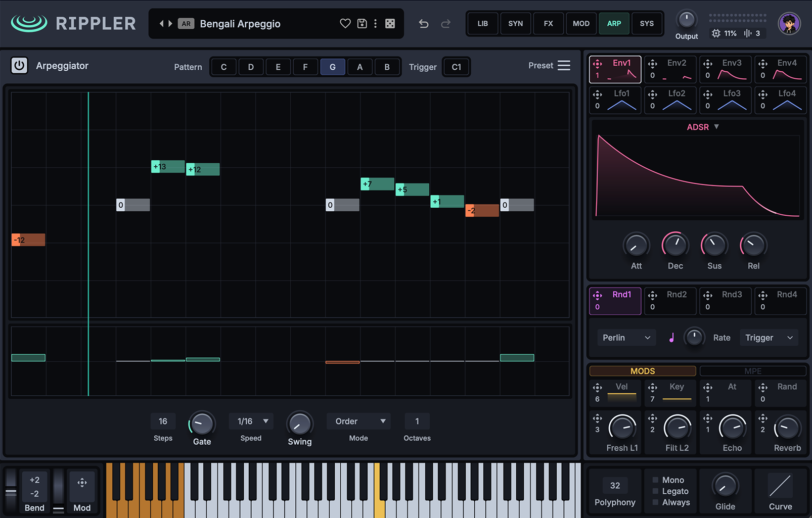Adjust the Gate knob

(x=202, y=423)
